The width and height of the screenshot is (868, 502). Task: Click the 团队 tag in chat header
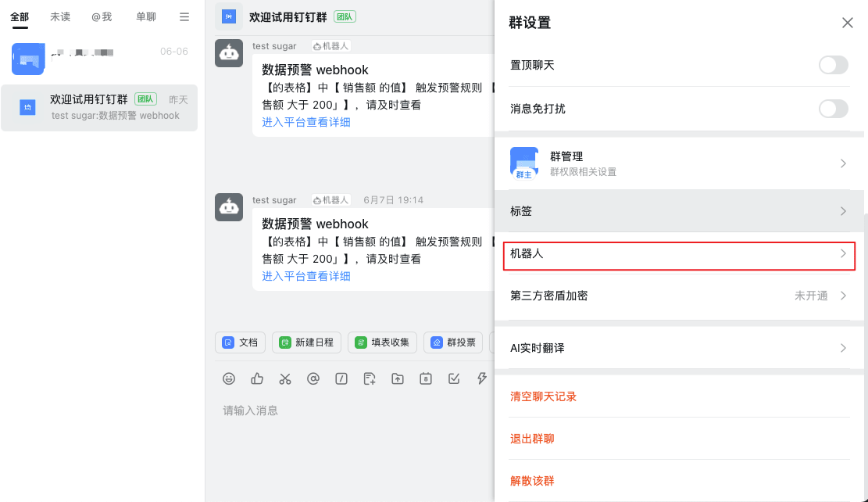(345, 16)
